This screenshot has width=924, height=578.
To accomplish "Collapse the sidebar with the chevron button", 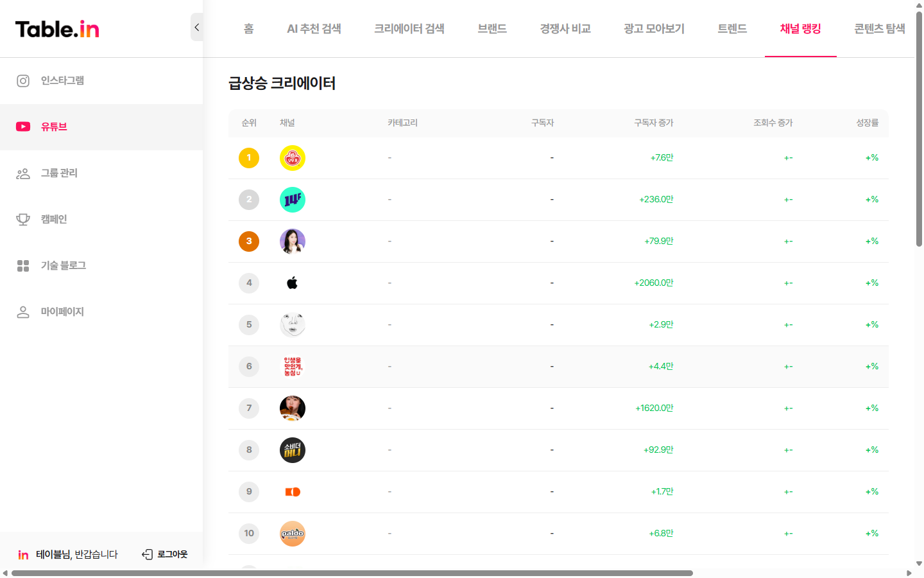I will pyautogui.click(x=196, y=27).
